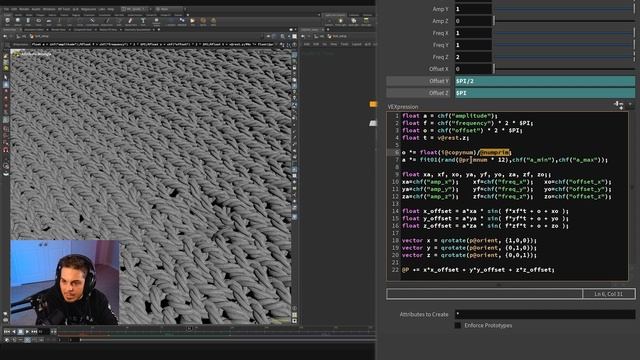This screenshot has width=640, height=360.
Task: Click the Freq Y value field
Action: 473,45
